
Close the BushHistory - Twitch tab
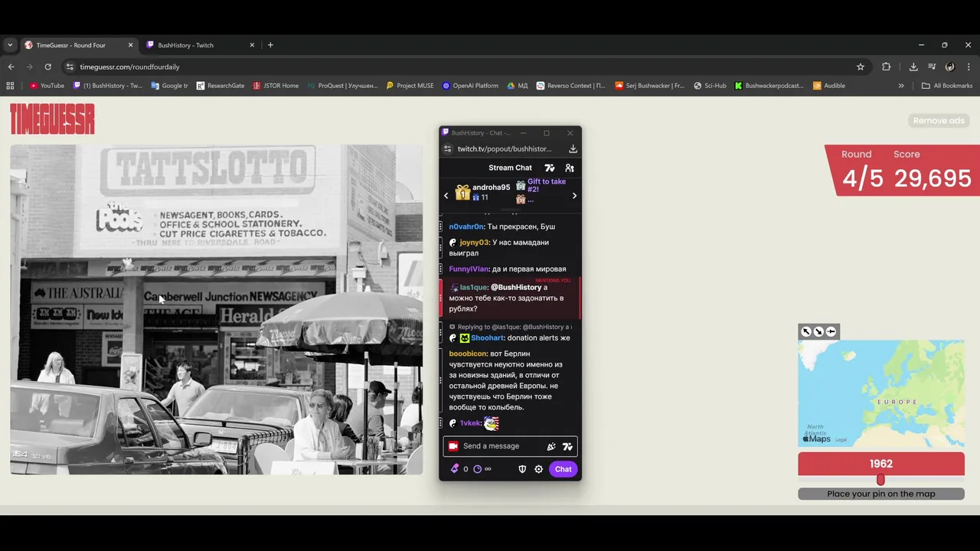252,45
